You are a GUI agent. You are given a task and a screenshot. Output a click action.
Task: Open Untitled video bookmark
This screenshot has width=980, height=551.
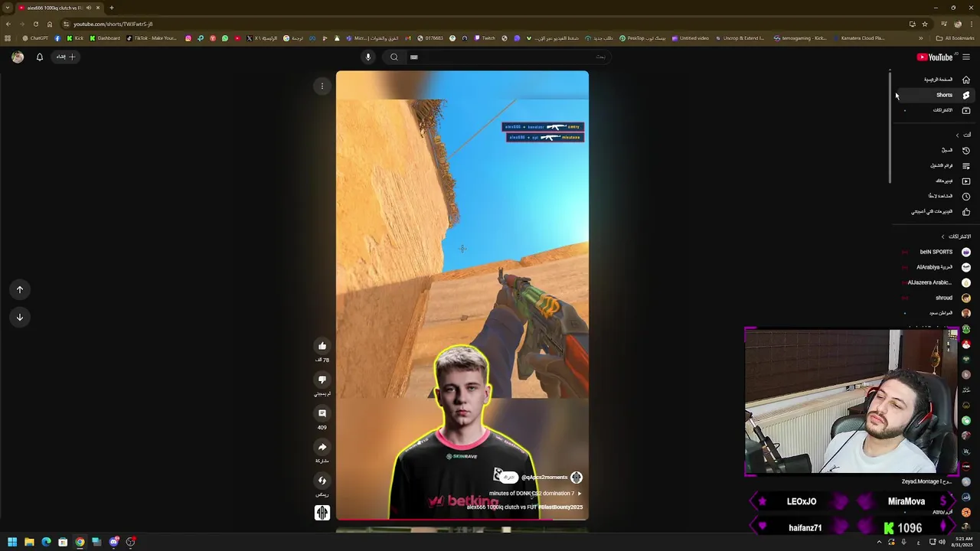coord(690,38)
